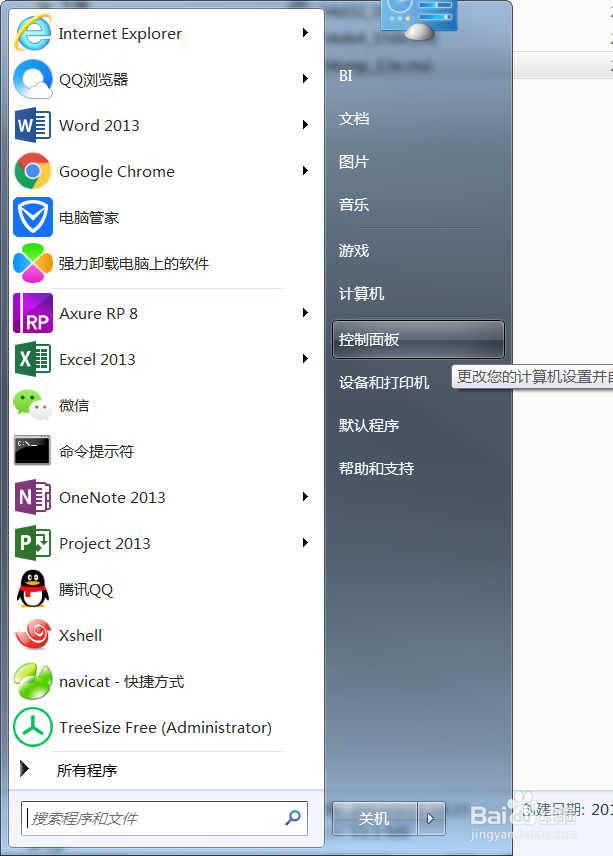Launch the Xshell icon
The height and width of the screenshot is (856, 613).
pyautogui.click(x=33, y=634)
